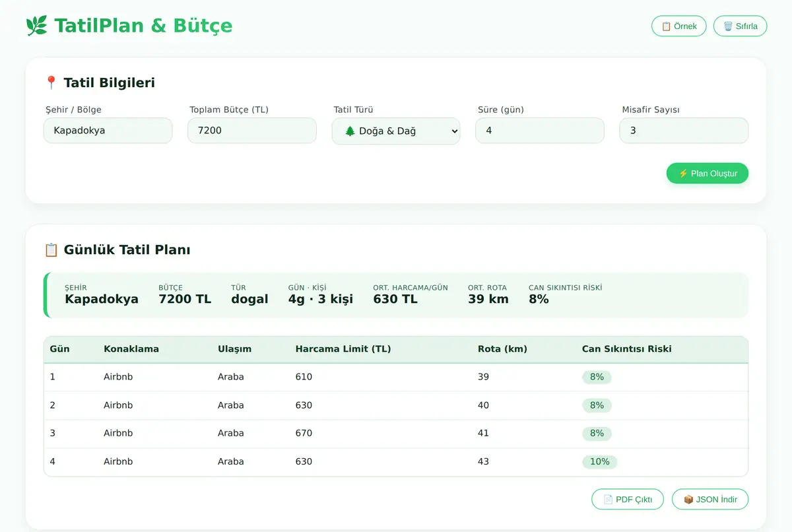This screenshot has width=792, height=532.
Task: Click the summary 39 km average route
Action: [x=488, y=299]
